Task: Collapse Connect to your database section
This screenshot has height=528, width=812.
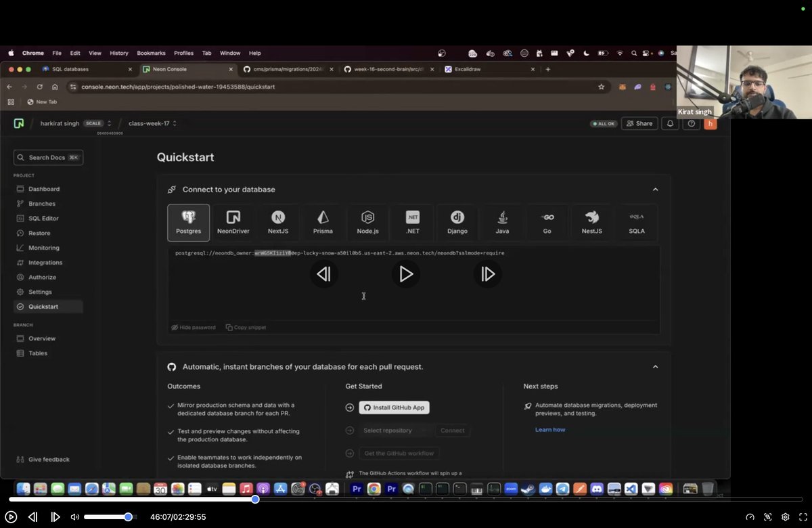Action: pos(655,190)
